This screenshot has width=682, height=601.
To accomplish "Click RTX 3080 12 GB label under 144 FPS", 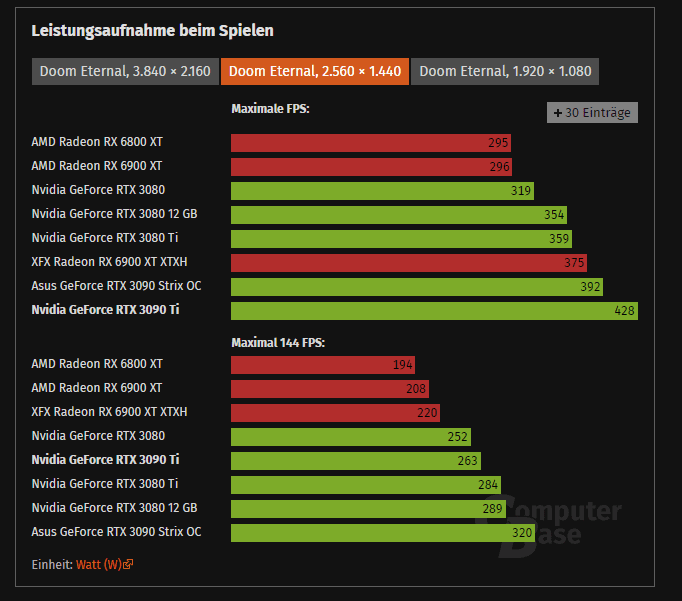I will coord(114,508).
